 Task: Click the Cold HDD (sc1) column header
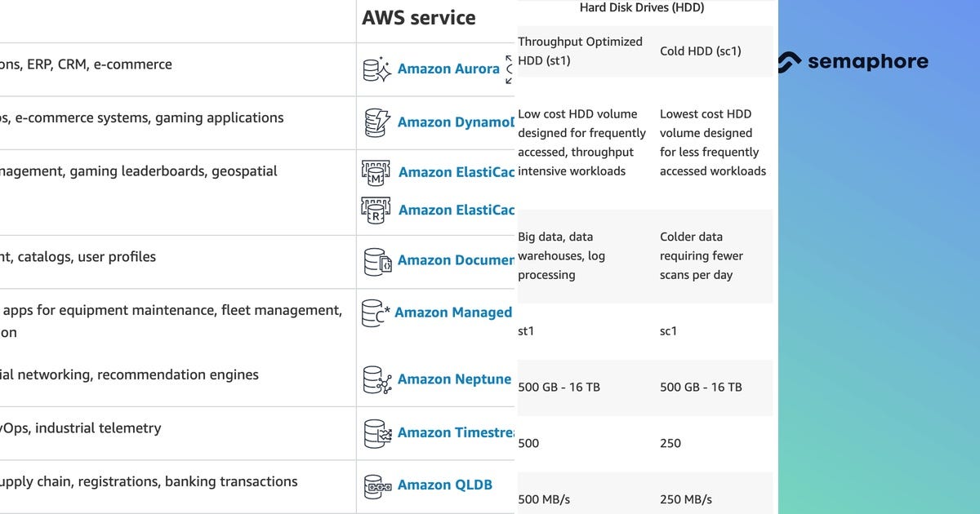tap(701, 51)
